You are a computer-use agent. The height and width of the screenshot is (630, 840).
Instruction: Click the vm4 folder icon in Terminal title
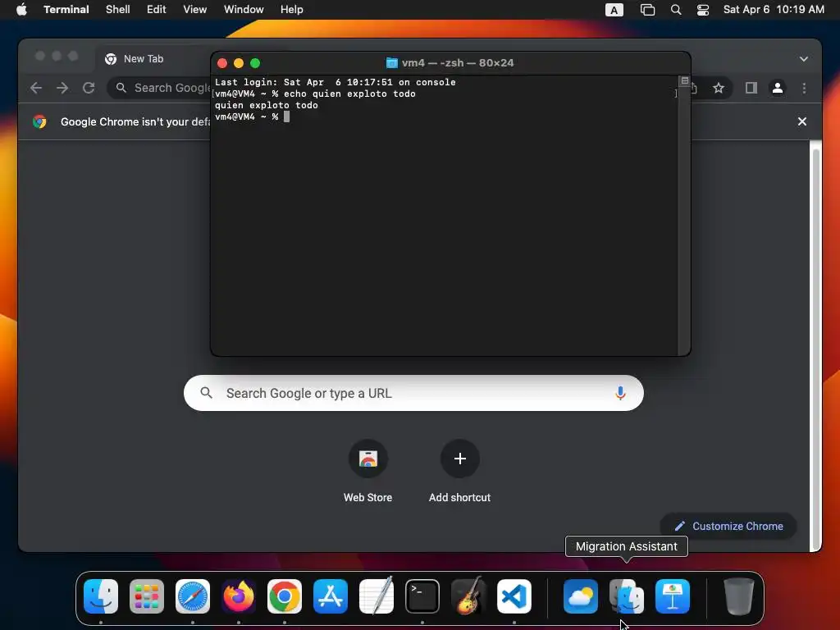(x=392, y=62)
